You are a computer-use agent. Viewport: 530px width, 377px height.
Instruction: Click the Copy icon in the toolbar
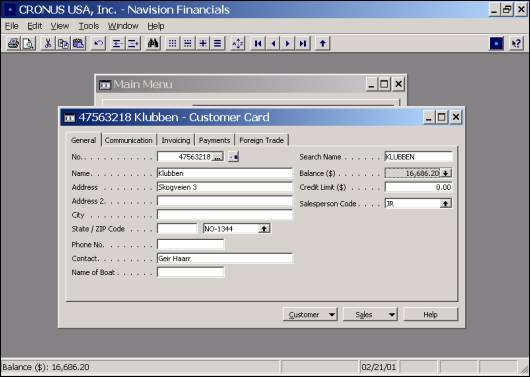pos(63,43)
